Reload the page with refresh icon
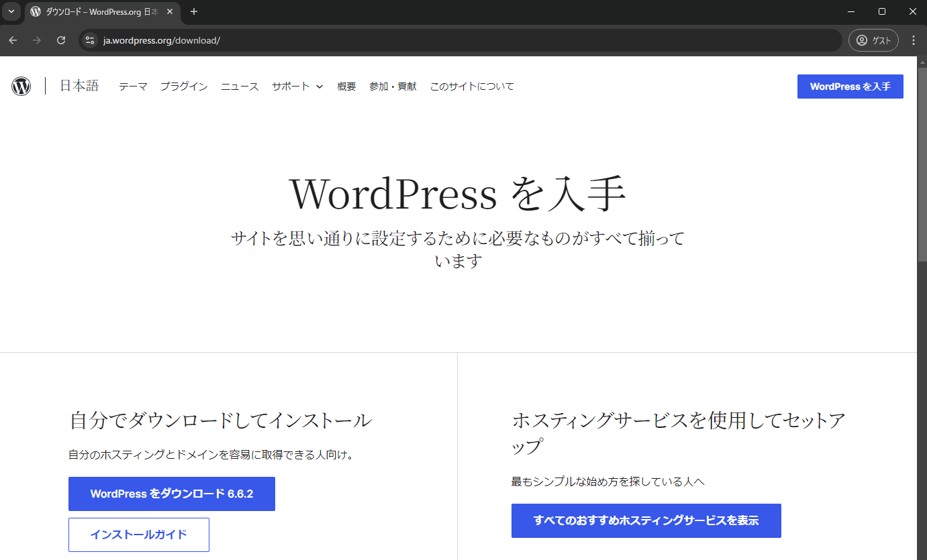 click(x=61, y=40)
